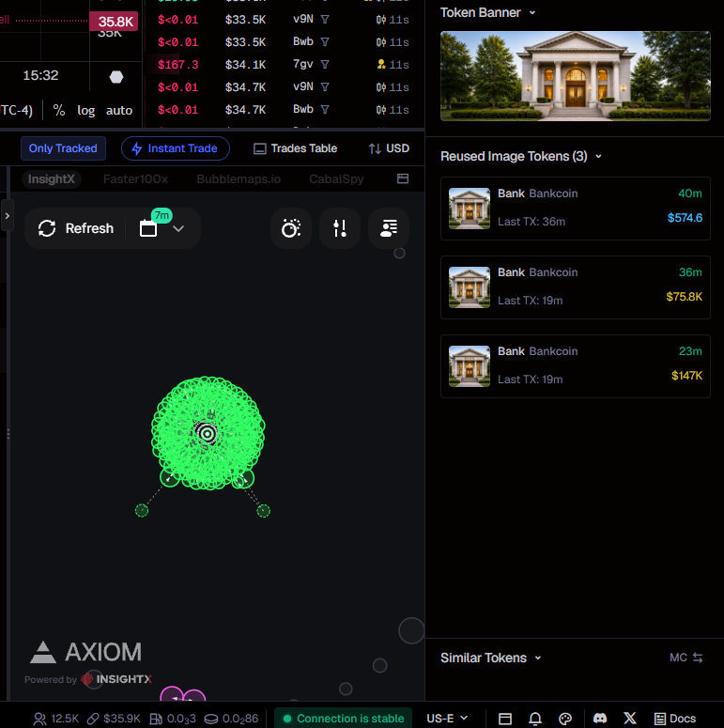
Task: Toggle log scale on chart
Action: (x=85, y=111)
